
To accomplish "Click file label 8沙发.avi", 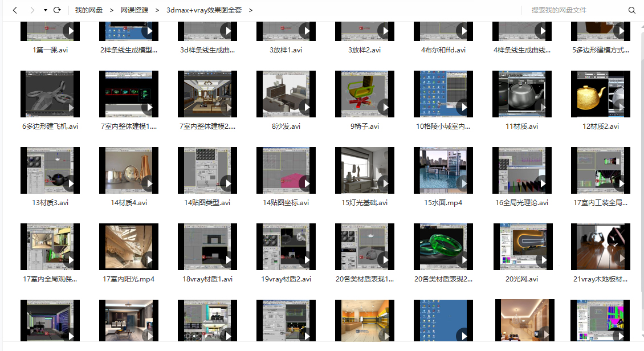I will pyautogui.click(x=286, y=126).
